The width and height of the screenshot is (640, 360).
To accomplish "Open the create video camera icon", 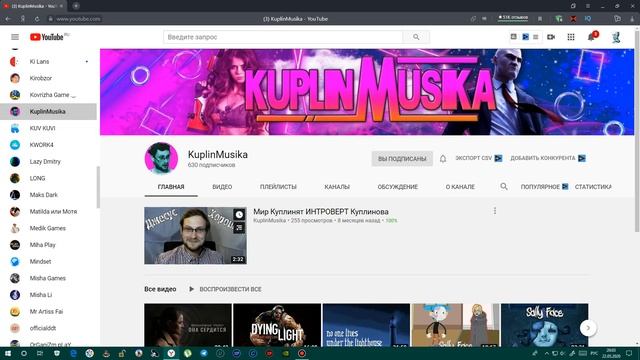I will (x=551, y=37).
